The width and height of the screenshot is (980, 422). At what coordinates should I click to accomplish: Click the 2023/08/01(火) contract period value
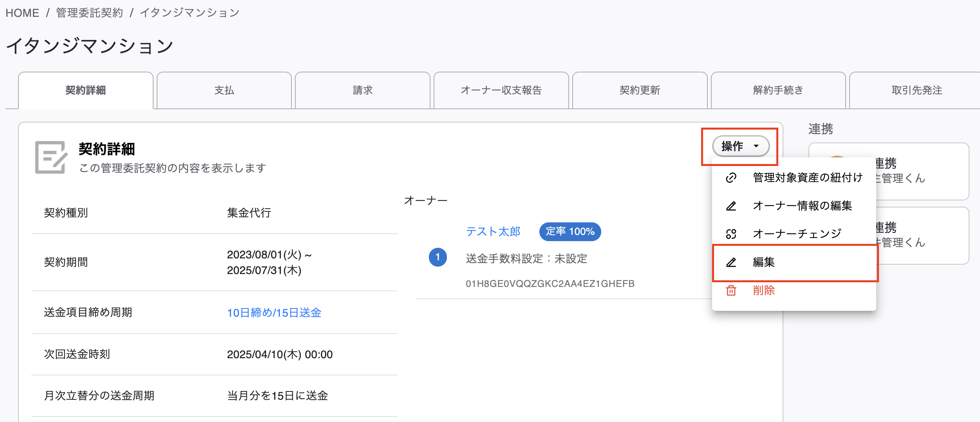(269, 262)
